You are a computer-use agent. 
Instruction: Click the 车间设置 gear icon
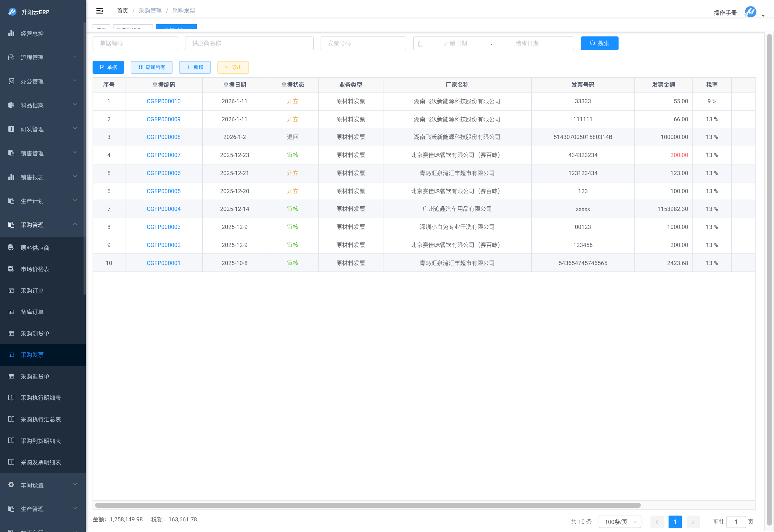(x=11, y=485)
